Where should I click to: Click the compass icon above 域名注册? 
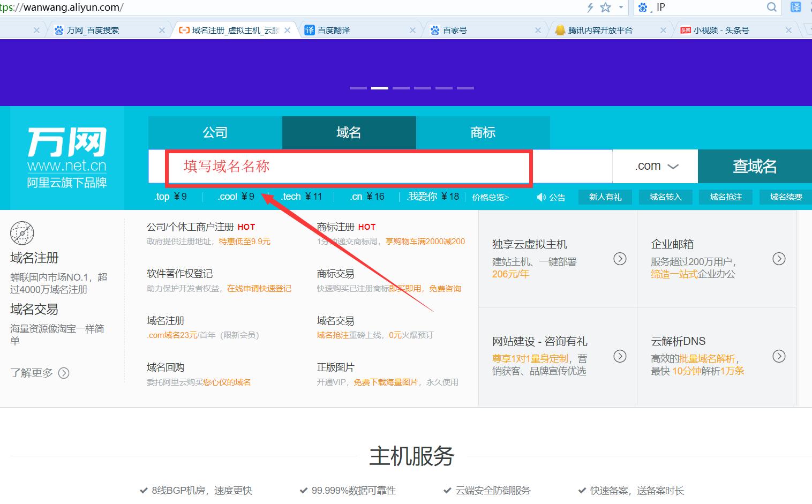(23, 234)
